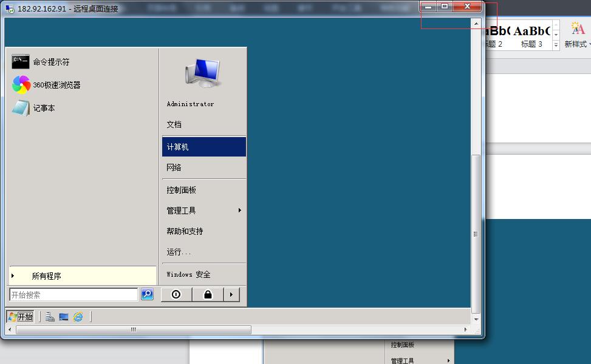Viewport: 591px width, 364px height.
Task: Click 运行... in the Start menu
Action: (204, 252)
